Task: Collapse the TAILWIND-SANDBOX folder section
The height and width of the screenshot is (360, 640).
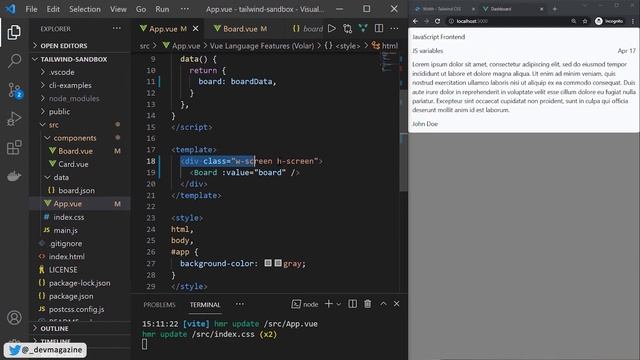Action: (73, 59)
